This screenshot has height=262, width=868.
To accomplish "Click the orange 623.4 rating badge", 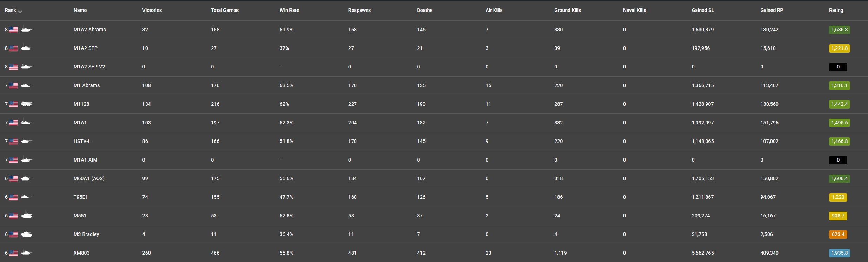I will (x=838, y=234).
